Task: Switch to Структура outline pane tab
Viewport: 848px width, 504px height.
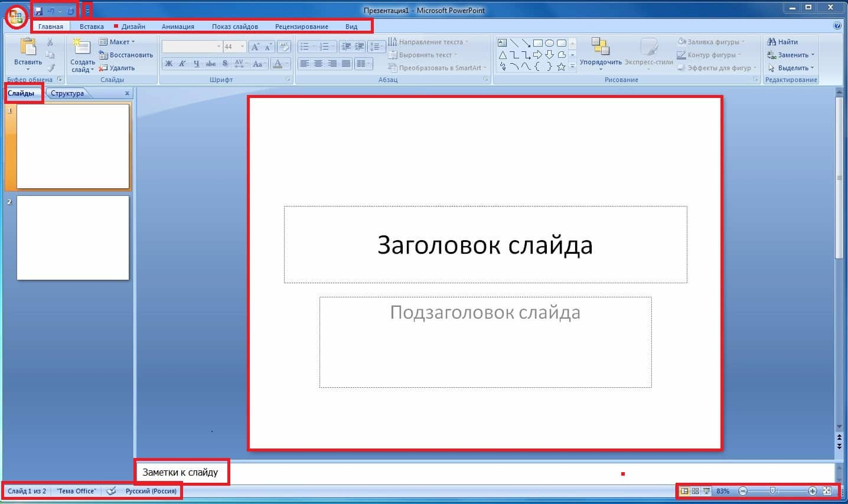Action: (67, 93)
